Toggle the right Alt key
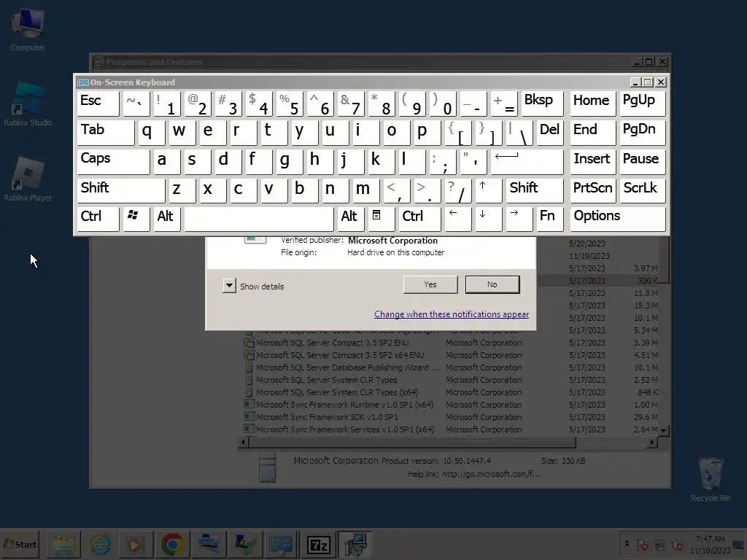Screen dimensions: 747x560 click(349, 219)
